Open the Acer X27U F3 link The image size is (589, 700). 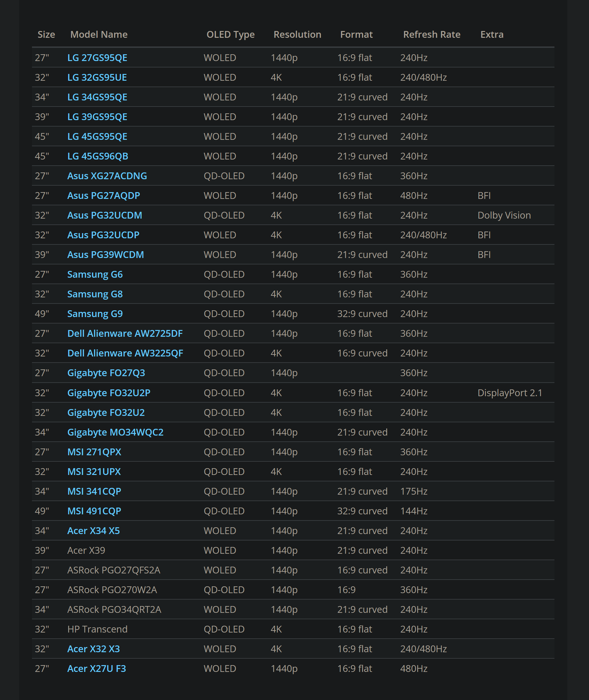pyautogui.click(x=97, y=668)
